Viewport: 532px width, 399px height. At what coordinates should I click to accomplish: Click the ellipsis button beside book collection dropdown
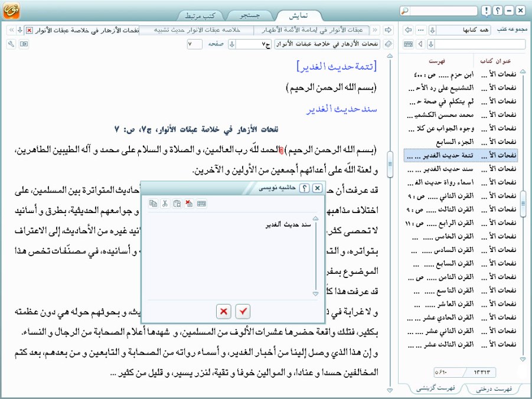[421, 30]
